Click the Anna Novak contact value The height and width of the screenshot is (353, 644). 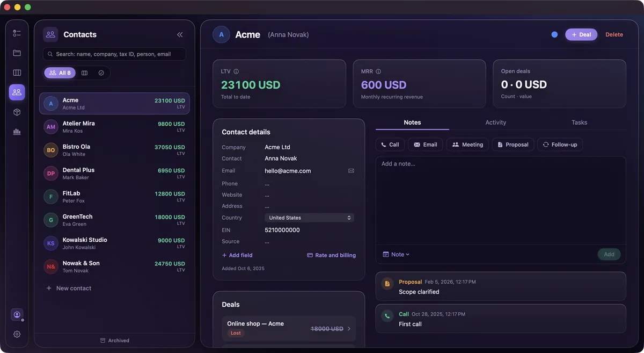click(x=281, y=159)
